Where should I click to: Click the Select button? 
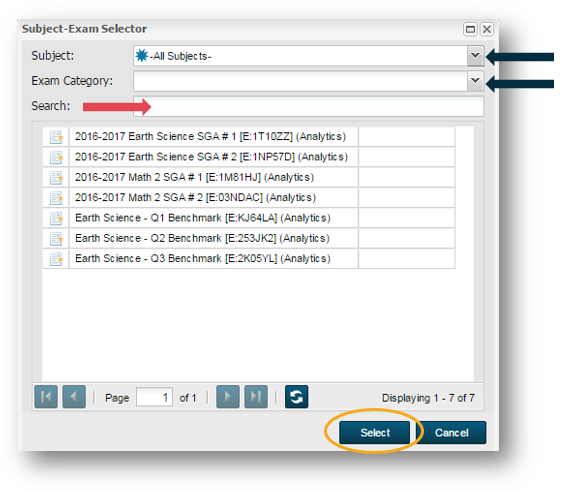(374, 433)
